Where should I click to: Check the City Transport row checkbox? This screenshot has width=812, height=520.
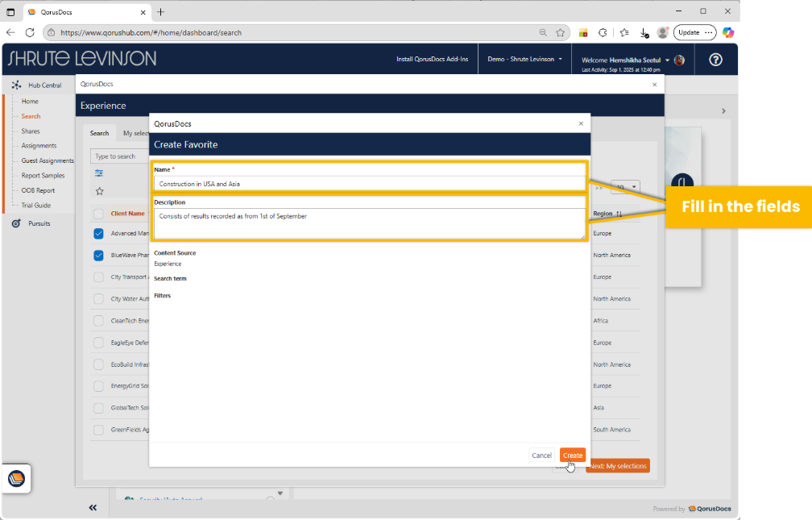[98, 277]
